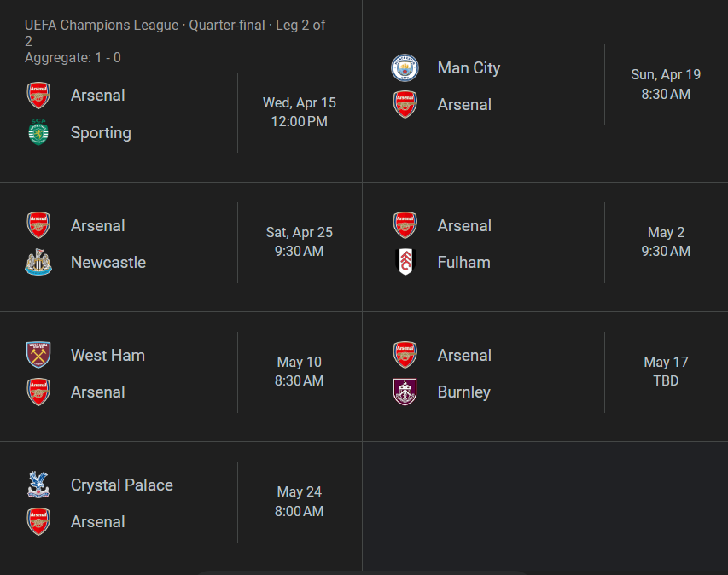Click the Newcastle club crest icon

coord(38,263)
